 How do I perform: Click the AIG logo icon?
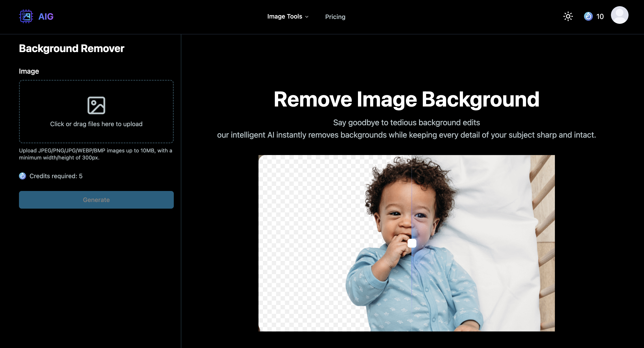[x=26, y=16]
